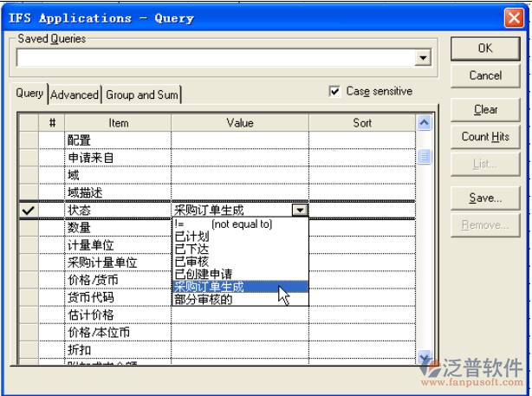This screenshot has width=532, height=396.
Task: Select 已审核 in the dropdown list
Action: 241,262
